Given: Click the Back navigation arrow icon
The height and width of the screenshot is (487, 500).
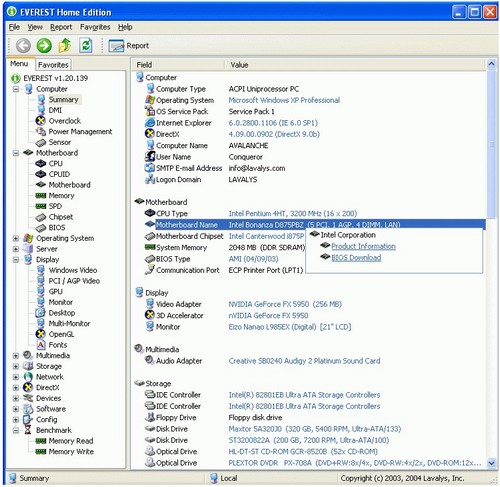Looking at the screenshot, I should pyautogui.click(x=23, y=45).
